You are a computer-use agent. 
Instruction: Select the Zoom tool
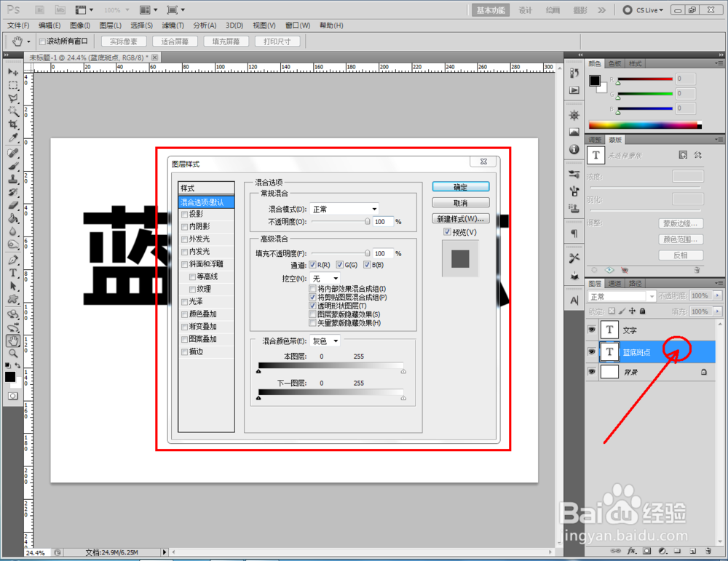(13, 354)
